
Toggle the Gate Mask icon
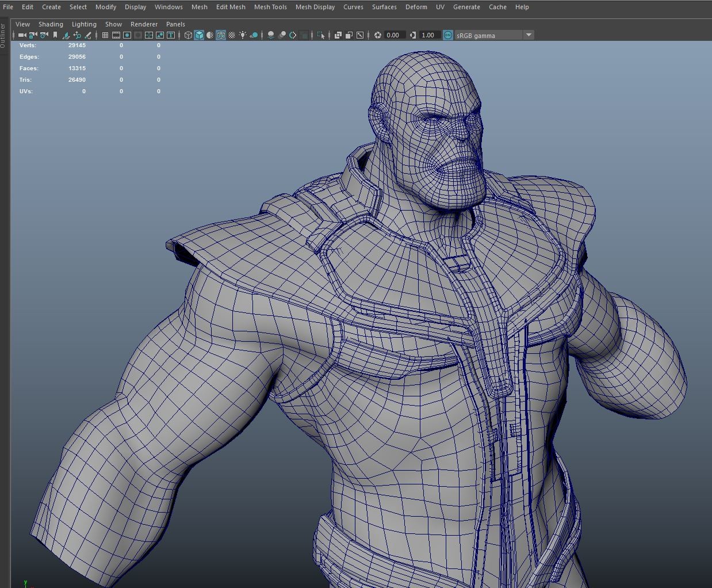(138, 35)
